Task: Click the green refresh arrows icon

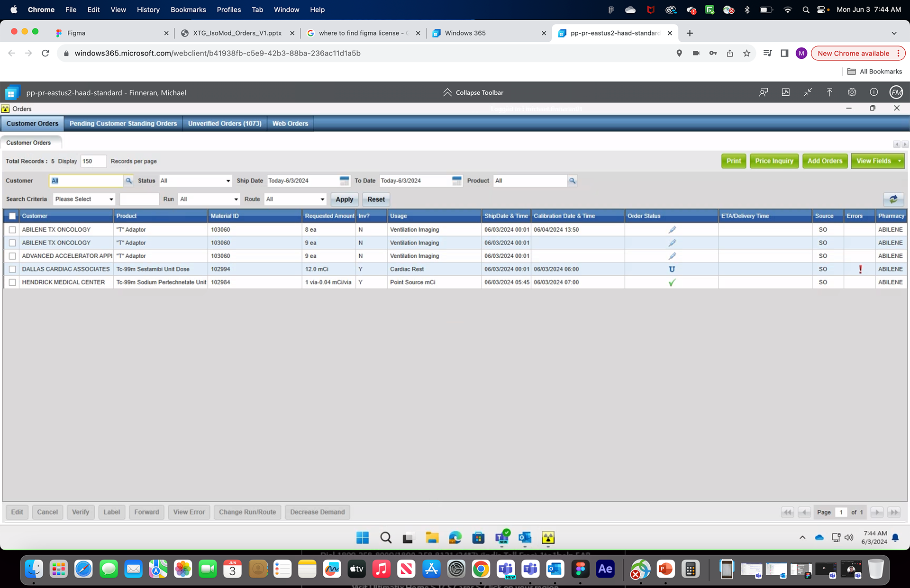Action: coord(893,199)
